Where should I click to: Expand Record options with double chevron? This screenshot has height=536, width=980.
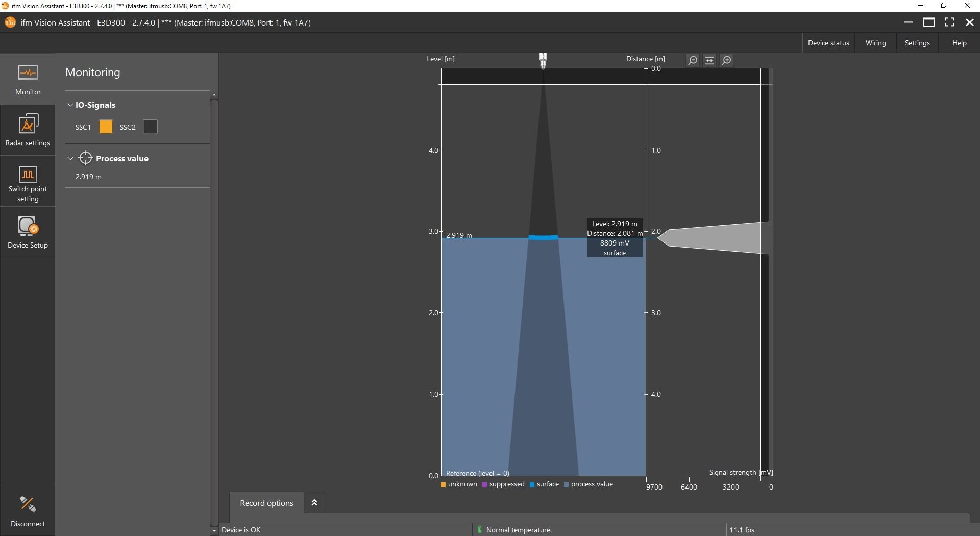pos(314,503)
